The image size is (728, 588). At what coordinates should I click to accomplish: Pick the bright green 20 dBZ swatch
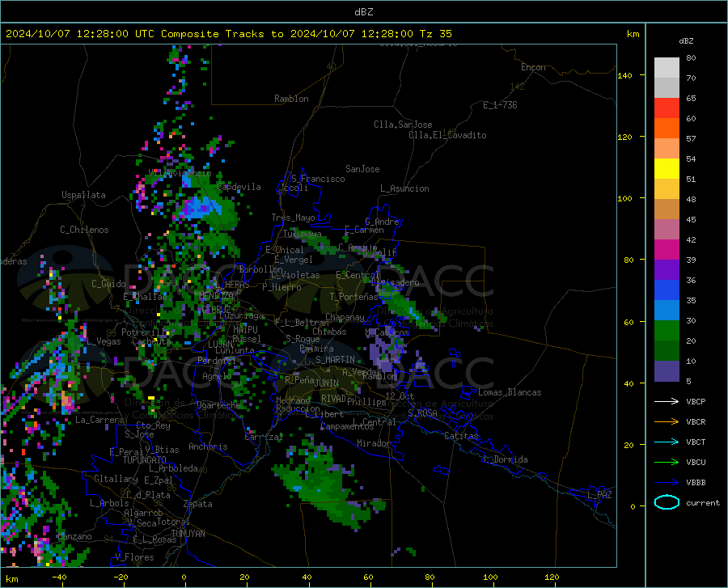click(667, 331)
